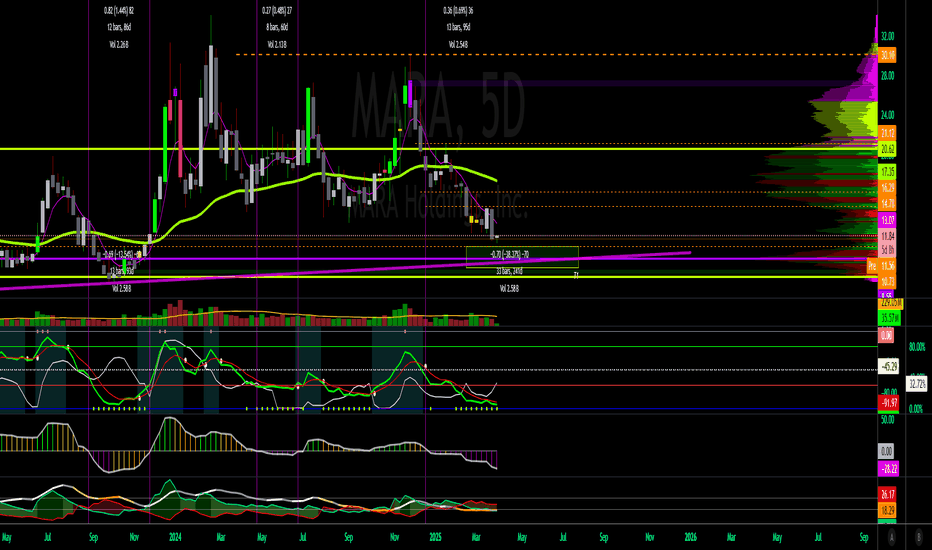Click the 32.72% percent label
Screen dimensions: 932x550
pos(917,384)
